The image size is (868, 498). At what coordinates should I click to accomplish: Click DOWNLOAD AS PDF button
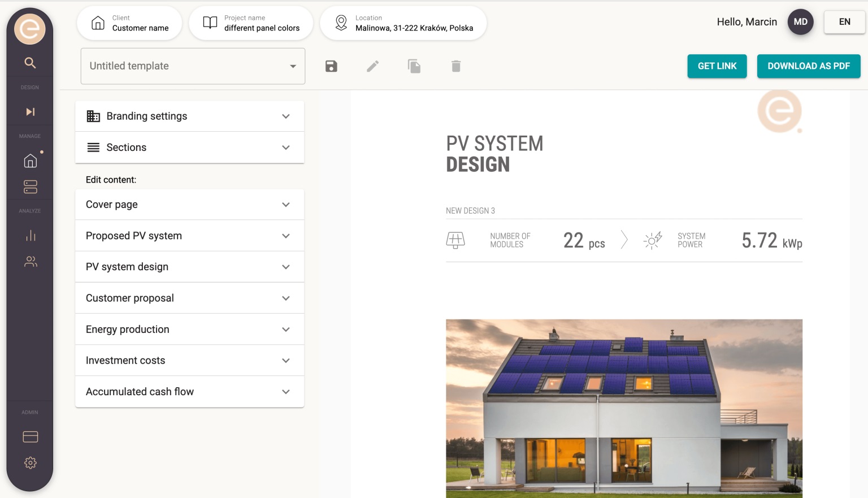tap(809, 66)
